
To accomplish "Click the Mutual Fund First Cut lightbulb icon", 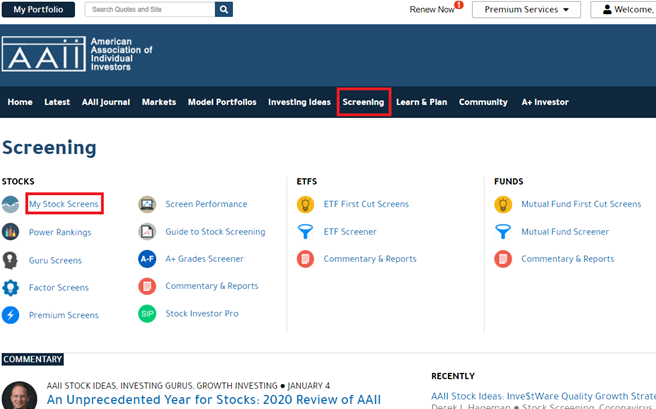I will point(503,204).
